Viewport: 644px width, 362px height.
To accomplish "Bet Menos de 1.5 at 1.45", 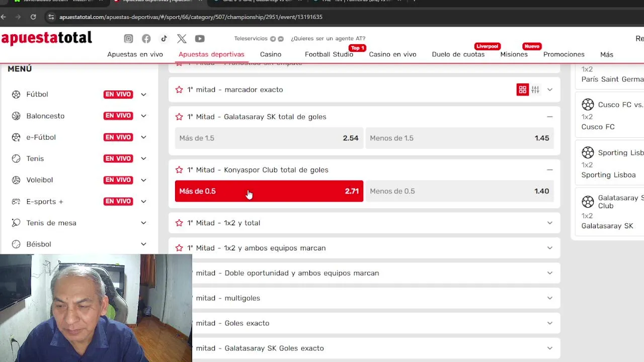I will point(459,138).
